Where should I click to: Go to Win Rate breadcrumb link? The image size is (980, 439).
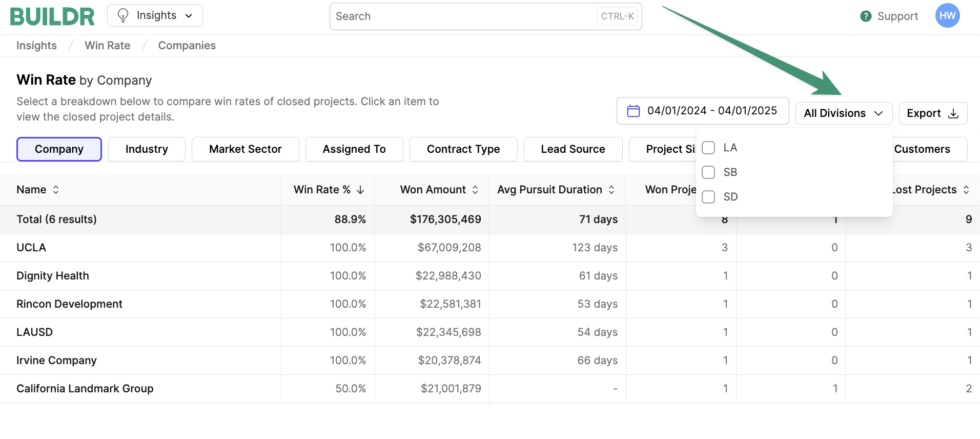108,46
